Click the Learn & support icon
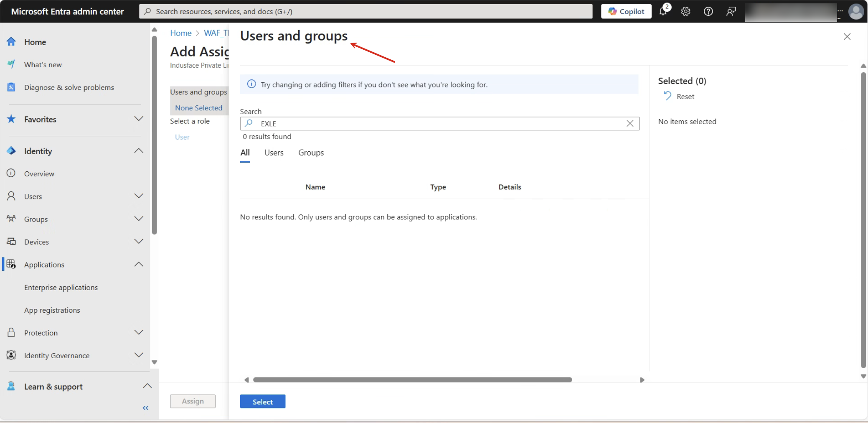The height and width of the screenshot is (423, 868). pyautogui.click(x=11, y=386)
